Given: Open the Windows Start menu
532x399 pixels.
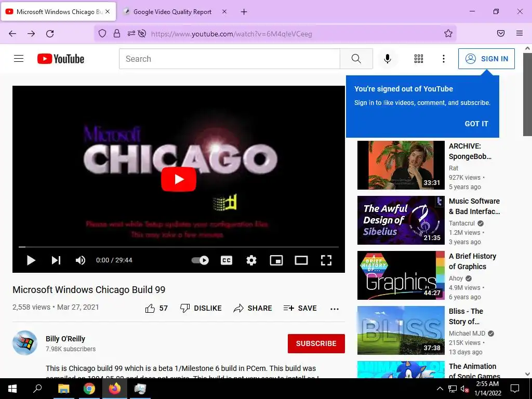Looking at the screenshot, I should [x=12, y=389].
